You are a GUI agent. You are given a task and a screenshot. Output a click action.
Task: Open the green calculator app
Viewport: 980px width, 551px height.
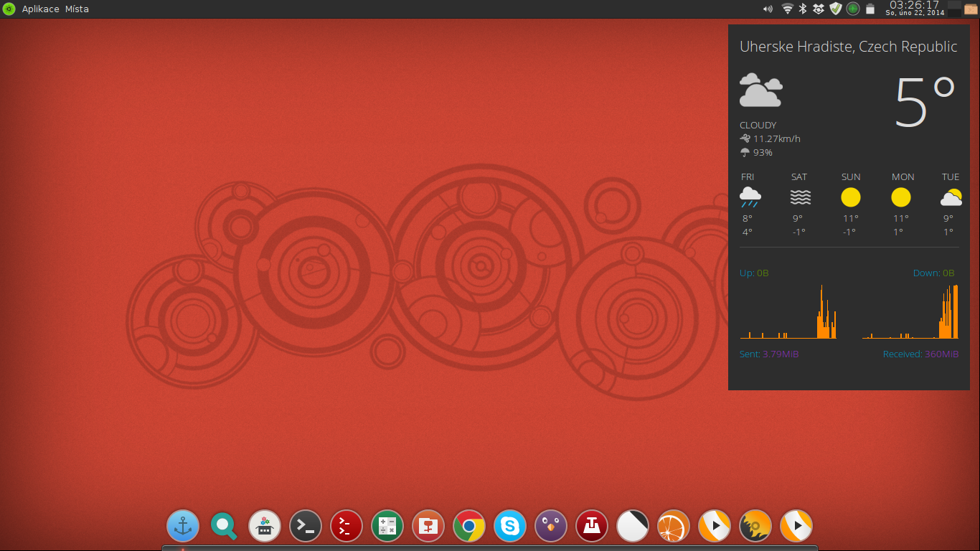tap(387, 527)
